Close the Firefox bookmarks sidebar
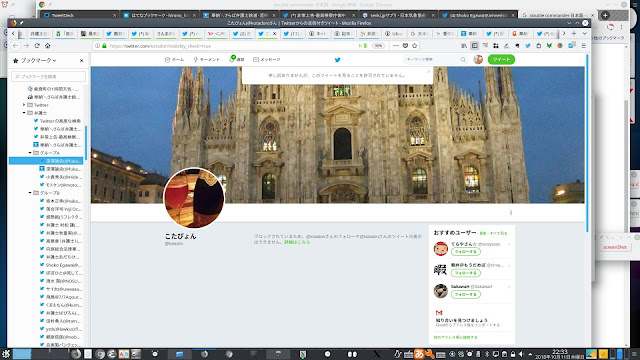 pyautogui.click(x=82, y=60)
